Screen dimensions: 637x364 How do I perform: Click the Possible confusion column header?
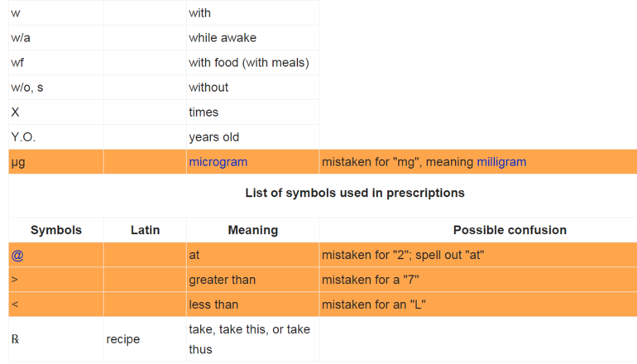pyautogui.click(x=510, y=230)
